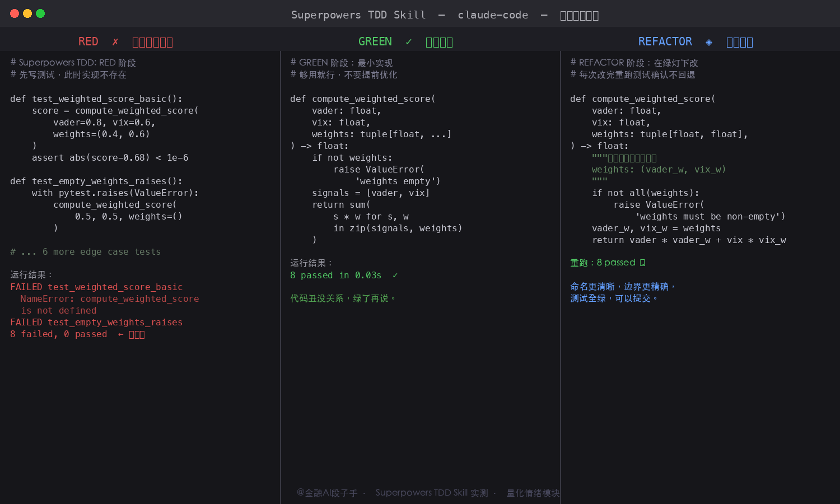This screenshot has width=840, height=504.
Task: Click the line 'if not weights:'
Action: 352,158
